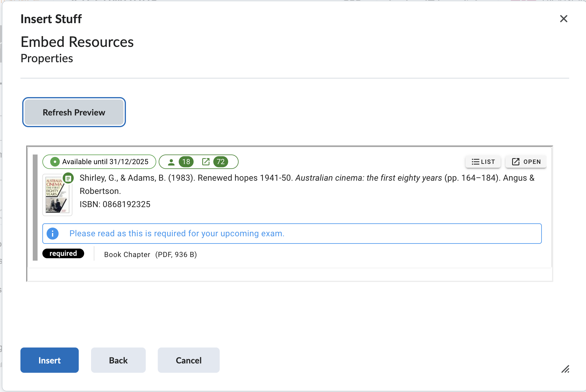Close the Insert Stuff dialog
586x392 pixels.
[563, 19]
